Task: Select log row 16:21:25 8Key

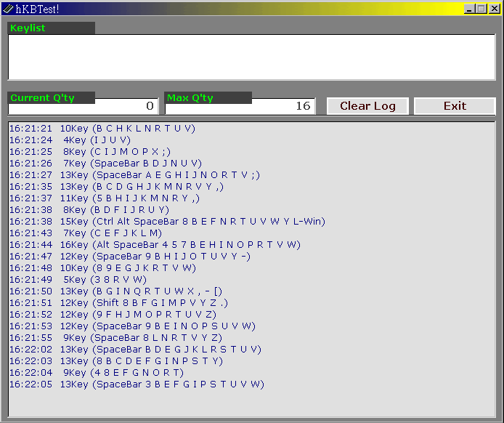Action: click(90, 151)
